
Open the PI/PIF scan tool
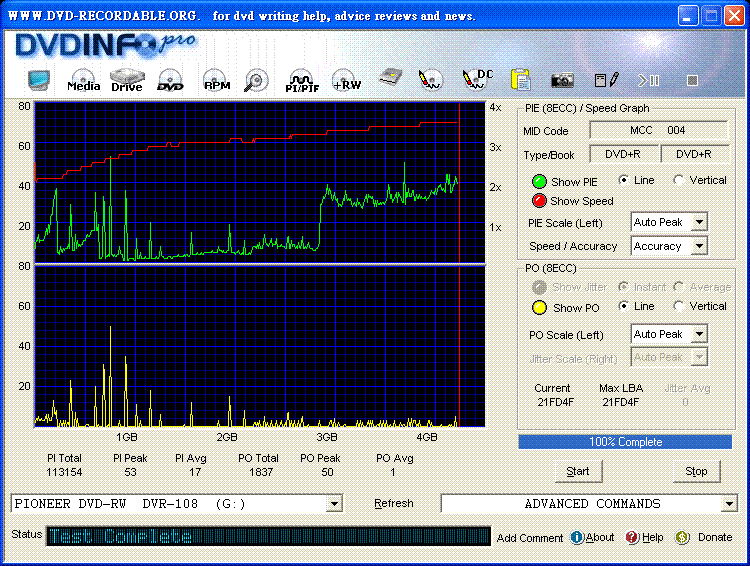pos(301,80)
